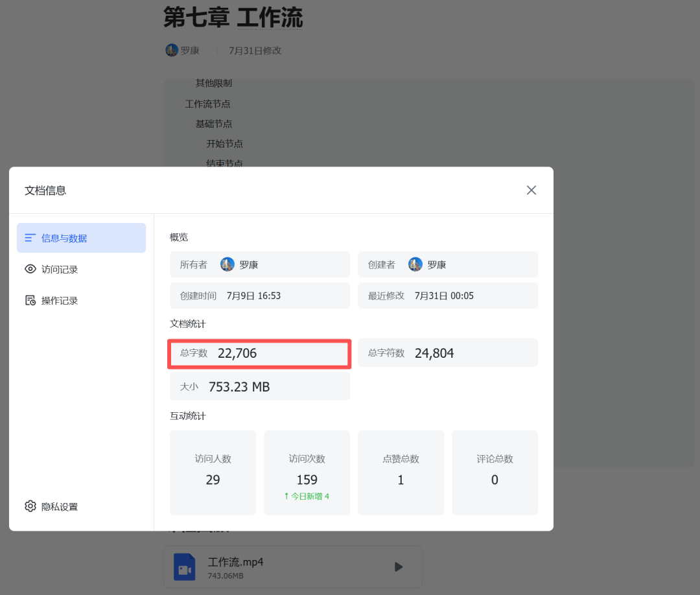Click the 743.06MB size label under 工作流.mp4
Viewport: 700px width, 595px height.
click(226, 576)
